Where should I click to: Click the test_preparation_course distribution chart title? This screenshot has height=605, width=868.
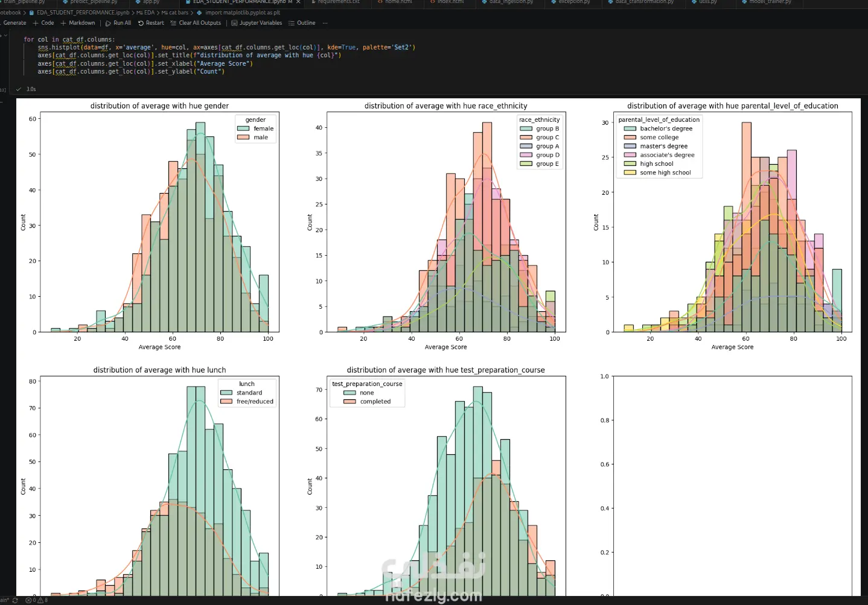(445, 370)
